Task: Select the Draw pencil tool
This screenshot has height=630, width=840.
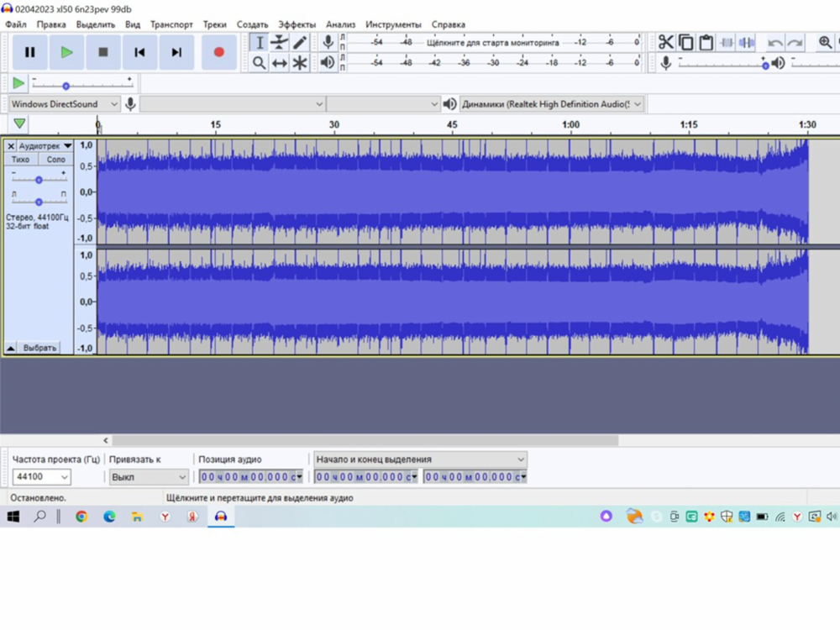Action: coord(300,42)
